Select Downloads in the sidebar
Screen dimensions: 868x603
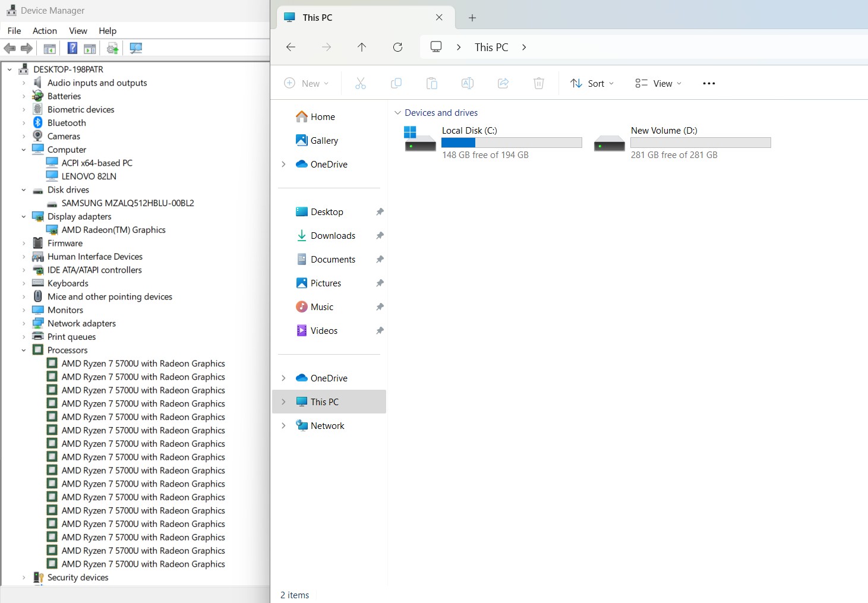(x=333, y=236)
